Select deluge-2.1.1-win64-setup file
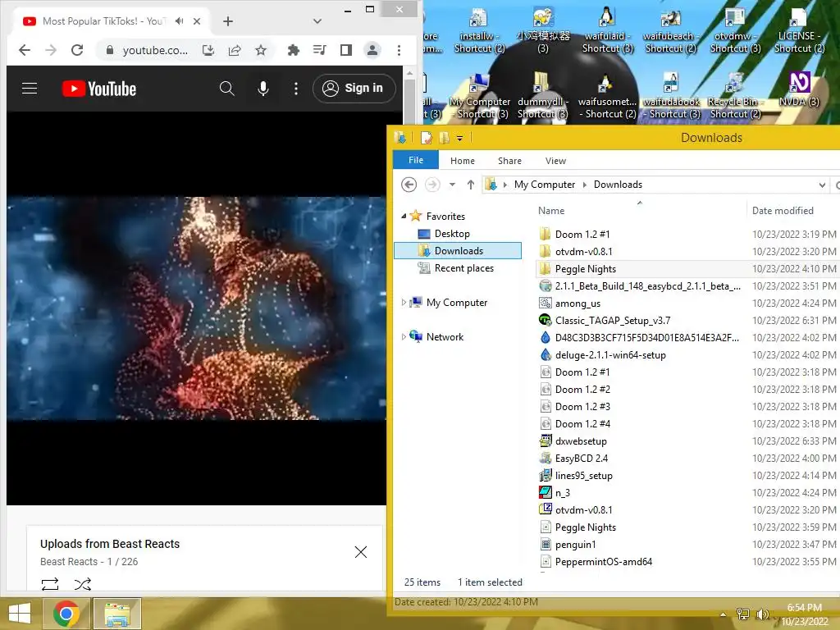This screenshot has width=840, height=630. (x=610, y=354)
